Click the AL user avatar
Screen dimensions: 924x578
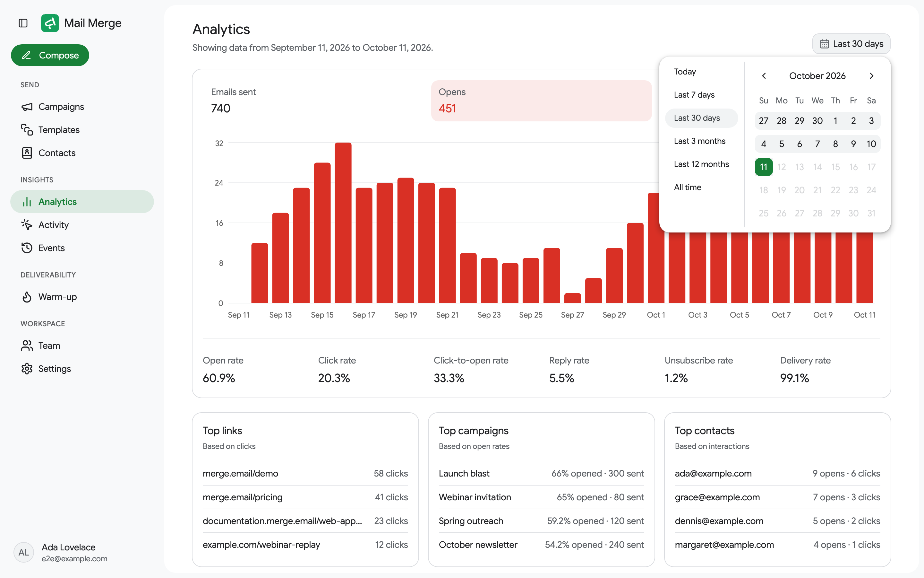[x=24, y=552]
